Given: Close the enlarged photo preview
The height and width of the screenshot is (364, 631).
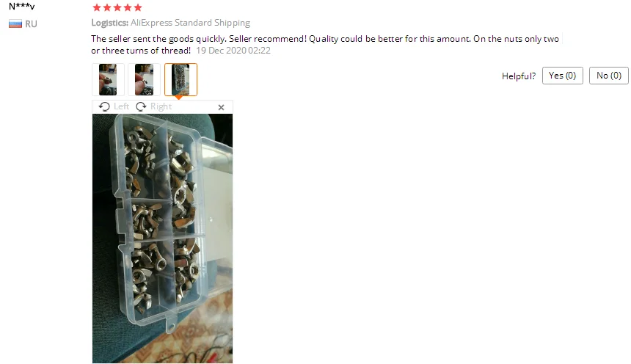Looking at the screenshot, I should pyautogui.click(x=221, y=107).
